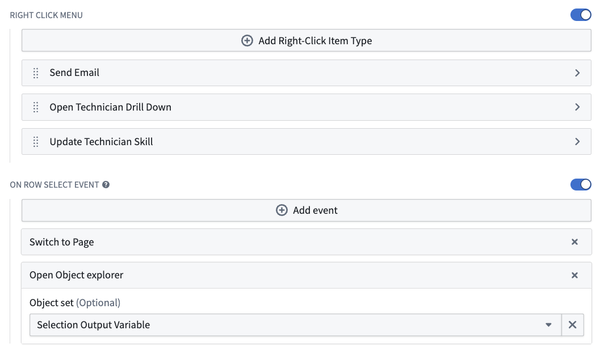Clear the Selection Output Variable value
The height and width of the screenshot is (364, 596).
coord(572,325)
